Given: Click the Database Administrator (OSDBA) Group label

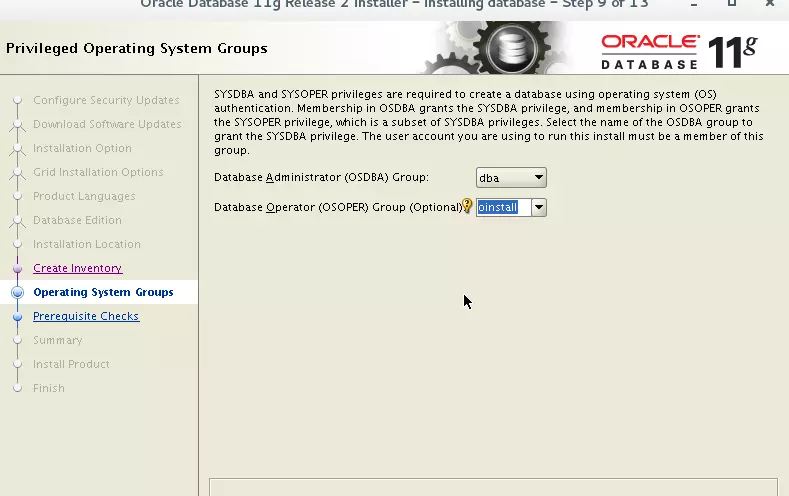Looking at the screenshot, I should 322,177.
